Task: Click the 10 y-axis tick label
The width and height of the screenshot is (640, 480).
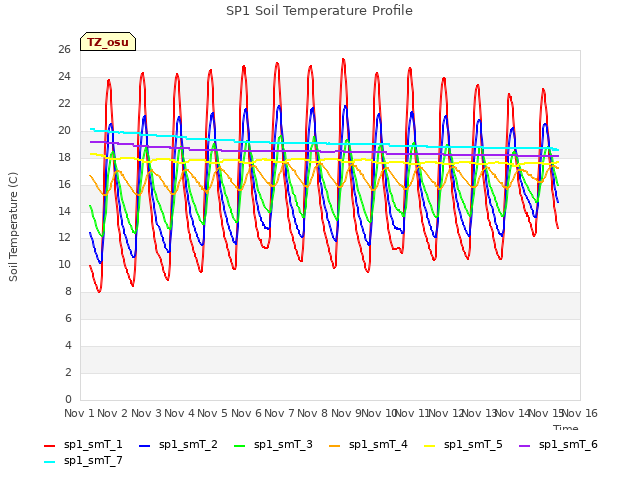Action: point(64,264)
